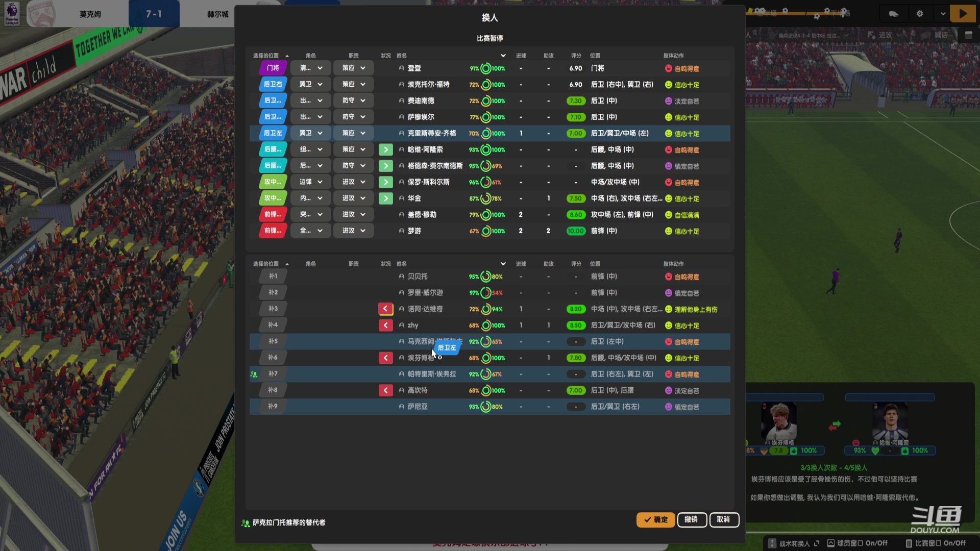Select 后卫左 position badge for 齐格

[x=273, y=133]
